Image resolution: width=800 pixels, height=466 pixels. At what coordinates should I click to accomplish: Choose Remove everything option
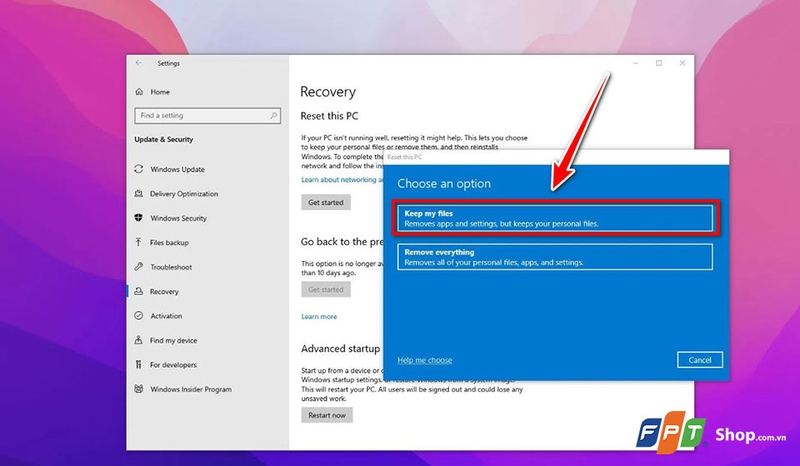[555, 257]
